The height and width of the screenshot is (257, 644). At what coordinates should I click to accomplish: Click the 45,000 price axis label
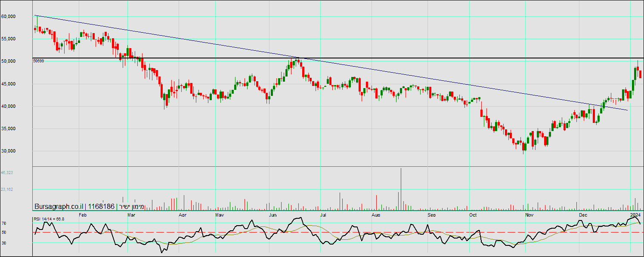point(9,84)
